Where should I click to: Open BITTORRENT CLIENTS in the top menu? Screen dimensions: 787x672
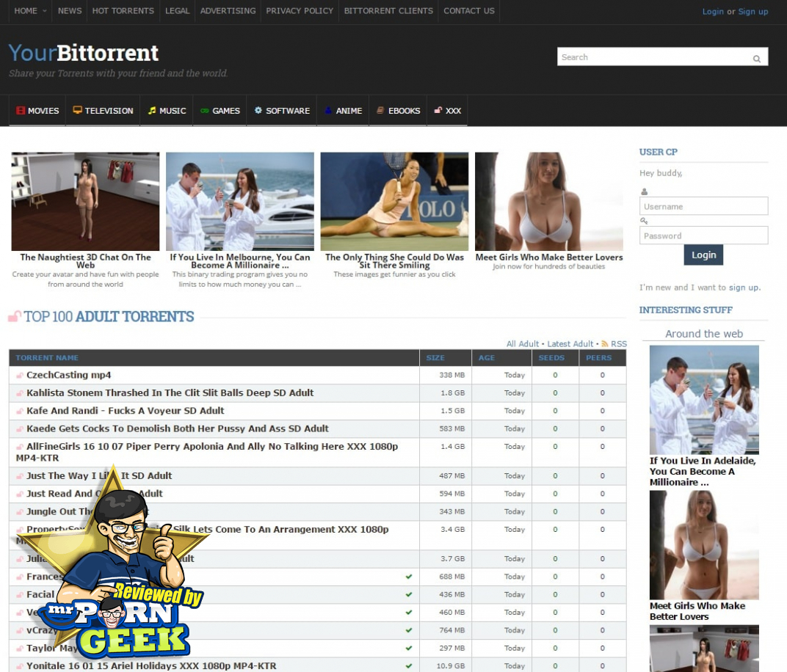(x=388, y=11)
